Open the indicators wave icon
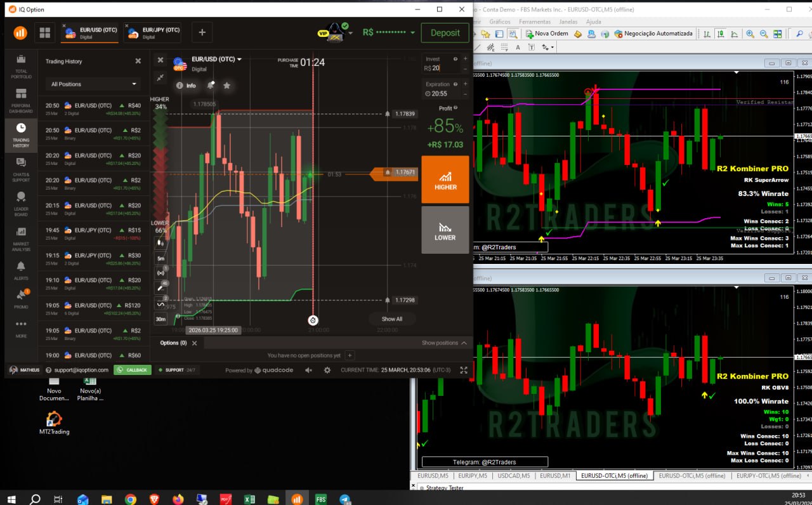 [160, 304]
